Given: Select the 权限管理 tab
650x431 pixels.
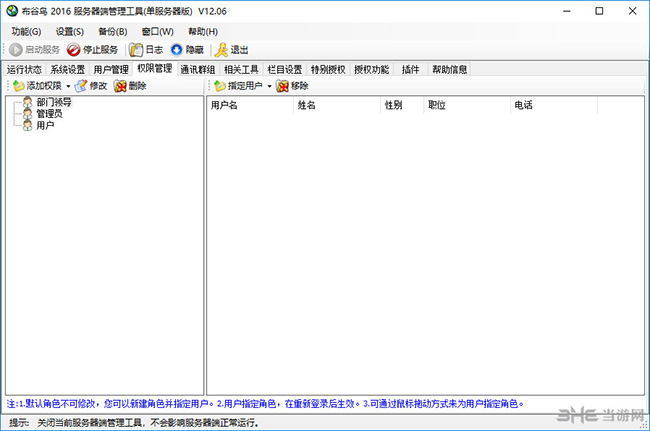Looking at the screenshot, I should click(155, 68).
